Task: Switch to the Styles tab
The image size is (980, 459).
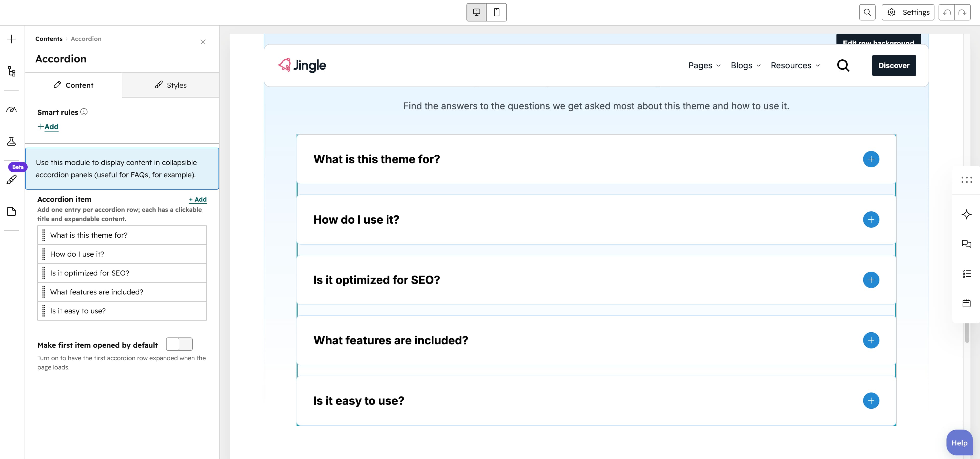Action: point(170,85)
